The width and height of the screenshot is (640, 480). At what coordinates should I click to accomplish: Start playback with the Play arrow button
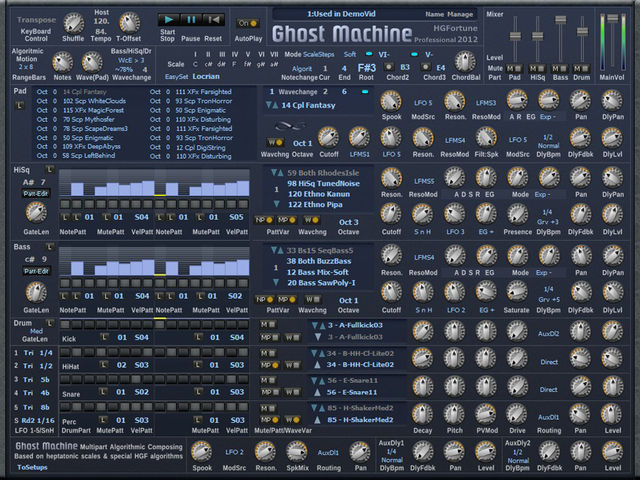(168, 20)
